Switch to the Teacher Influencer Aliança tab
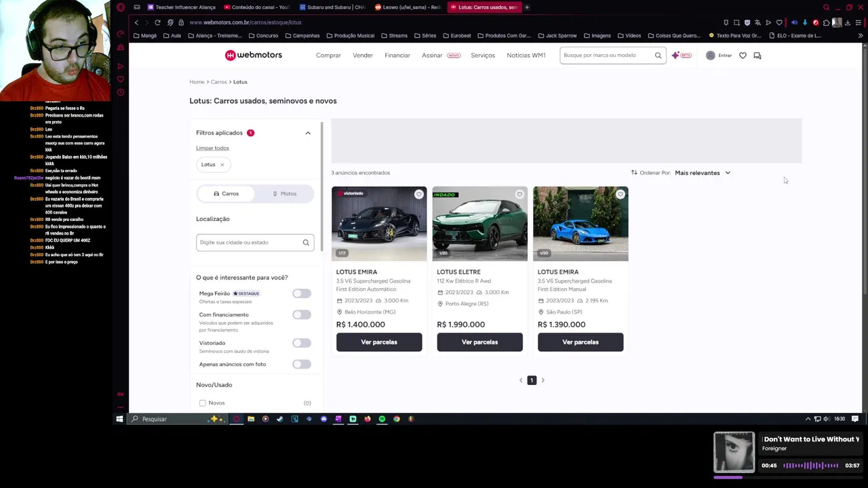This screenshot has width=868, height=488. tap(181, 7)
